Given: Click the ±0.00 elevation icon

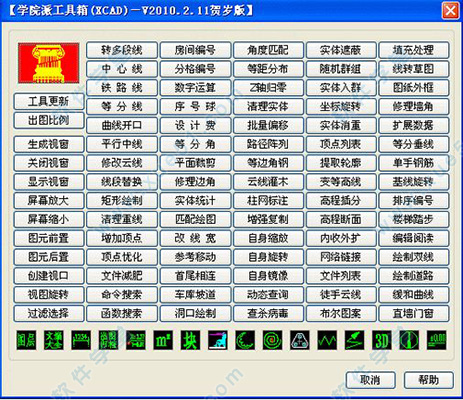Looking at the screenshot, I should point(436,340).
